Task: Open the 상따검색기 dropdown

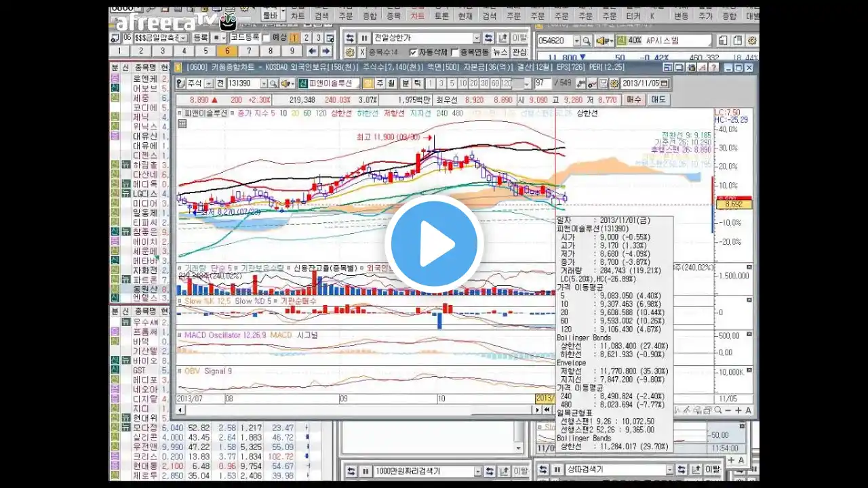Action: pyautogui.click(x=669, y=470)
